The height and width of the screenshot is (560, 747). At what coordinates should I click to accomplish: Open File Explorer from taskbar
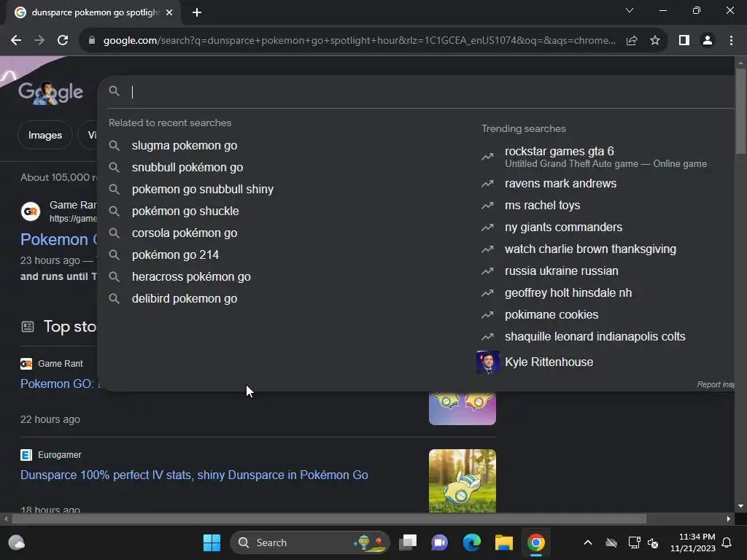(503, 542)
